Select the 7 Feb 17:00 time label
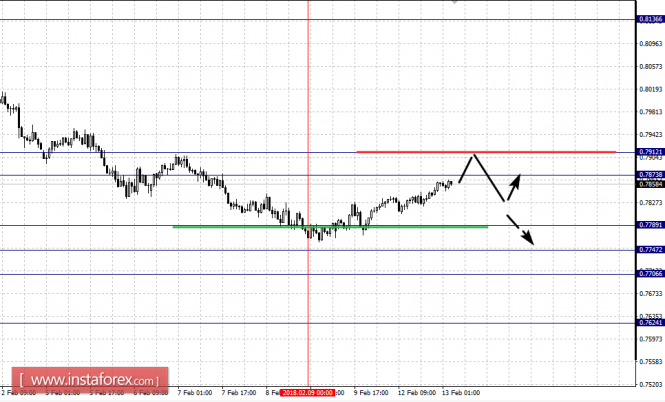The width and height of the screenshot is (665, 402). point(239,393)
